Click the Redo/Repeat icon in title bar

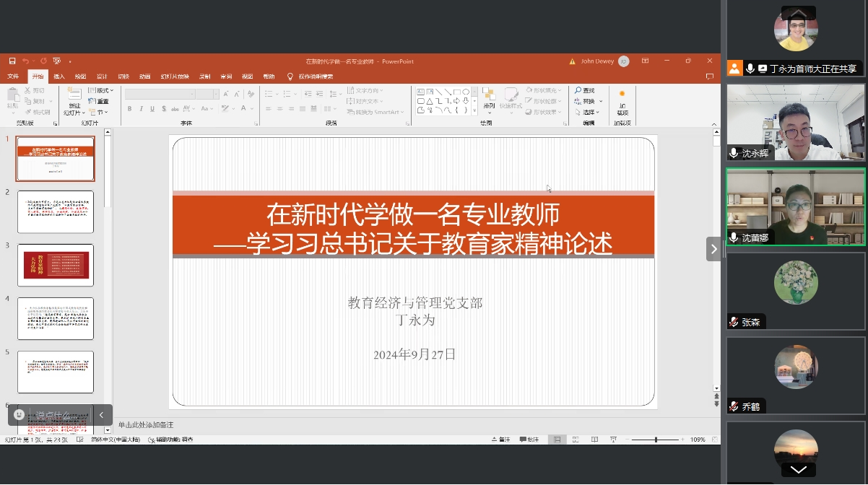point(43,61)
